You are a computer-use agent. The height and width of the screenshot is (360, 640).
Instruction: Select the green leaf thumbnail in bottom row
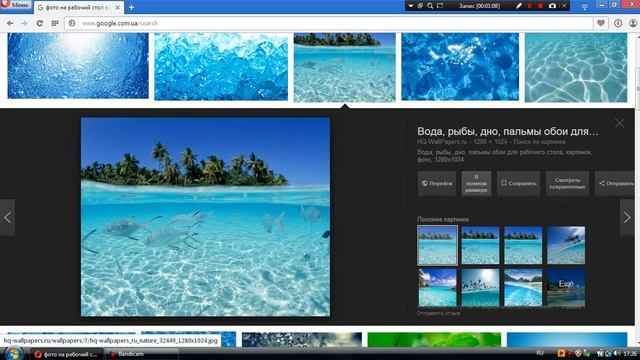click(x=434, y=339)
